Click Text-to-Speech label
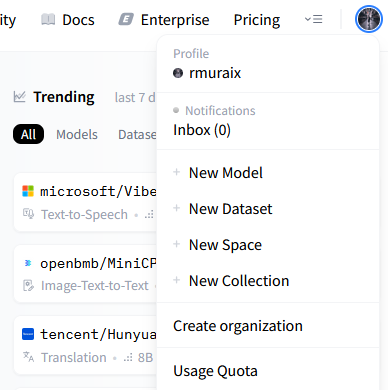The height and width of the screenshot is (390, 388). [84, 215]
